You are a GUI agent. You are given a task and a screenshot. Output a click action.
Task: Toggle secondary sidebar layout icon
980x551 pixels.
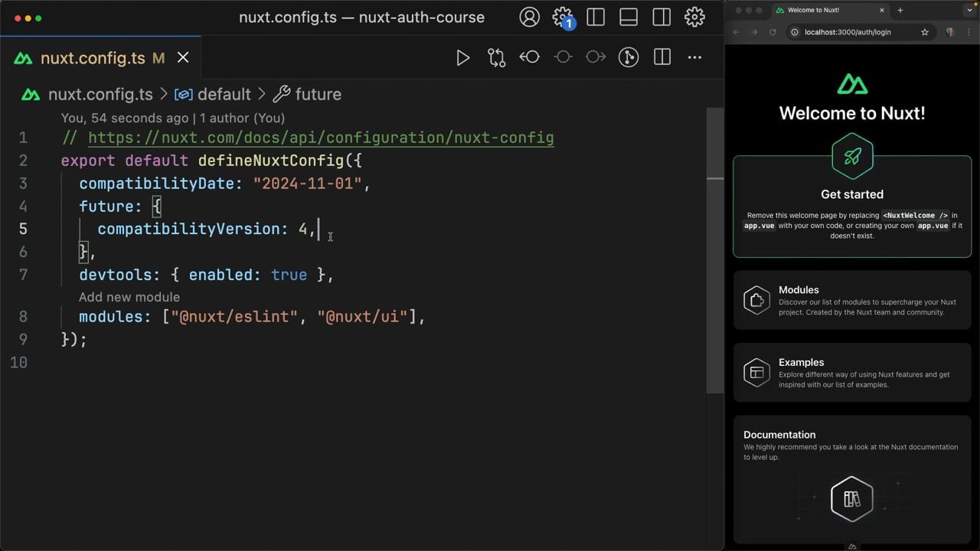pos(661,17)
